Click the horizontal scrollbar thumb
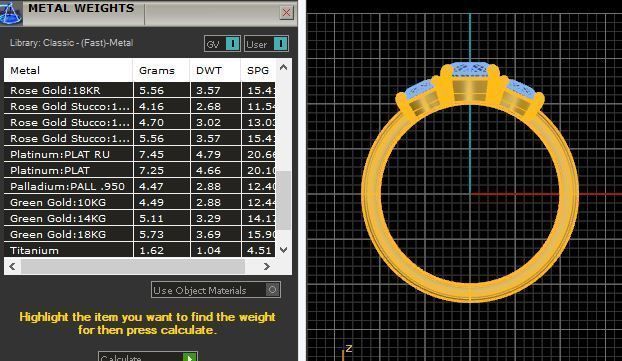 133,267
